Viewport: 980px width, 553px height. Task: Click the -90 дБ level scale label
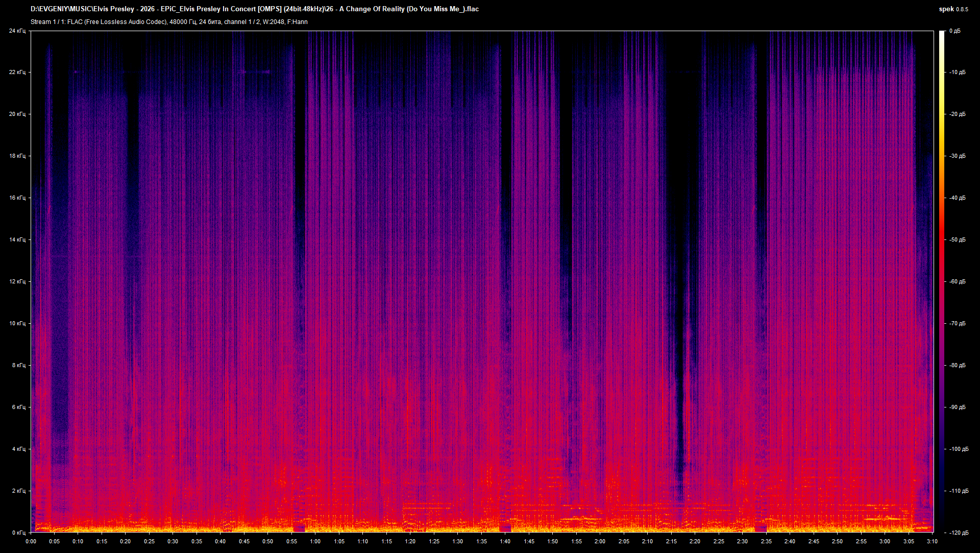[958, 407]
